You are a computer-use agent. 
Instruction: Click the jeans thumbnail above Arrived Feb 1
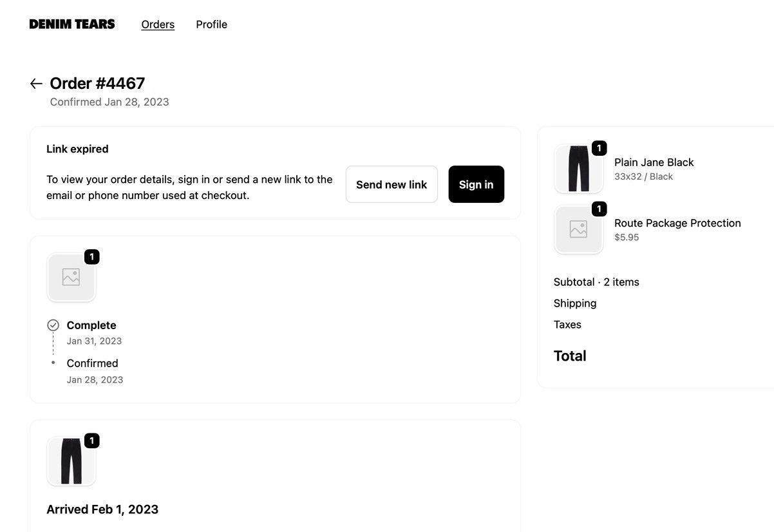pos(71,461)
